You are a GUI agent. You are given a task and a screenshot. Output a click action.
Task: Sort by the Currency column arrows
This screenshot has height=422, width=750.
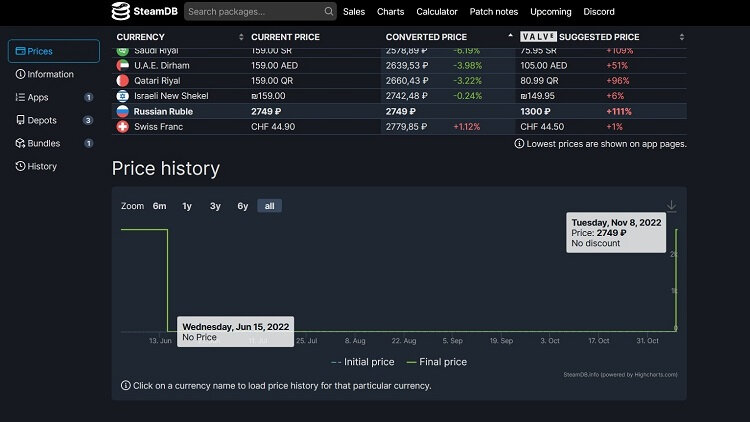click(x=241, y=37)
